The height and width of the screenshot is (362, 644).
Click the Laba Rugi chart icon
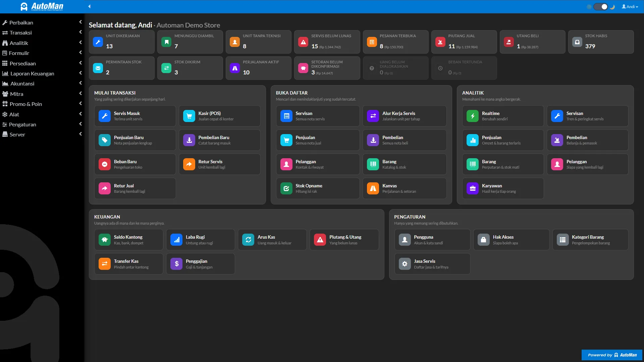[176, 240]
